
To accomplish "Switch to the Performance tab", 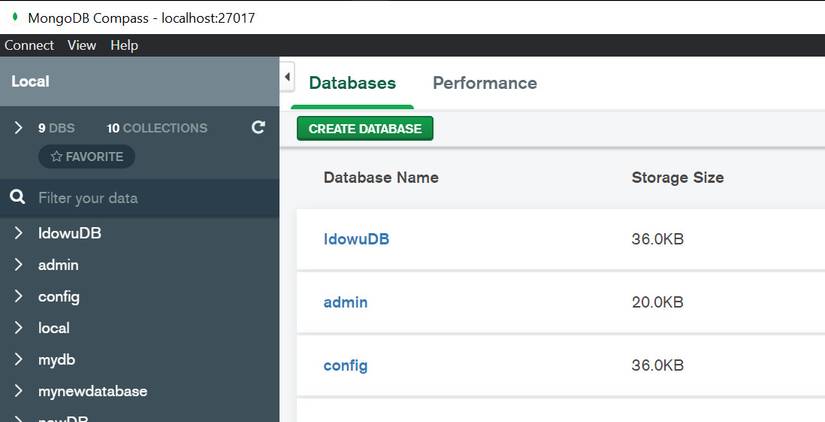I will coord(485,83).
